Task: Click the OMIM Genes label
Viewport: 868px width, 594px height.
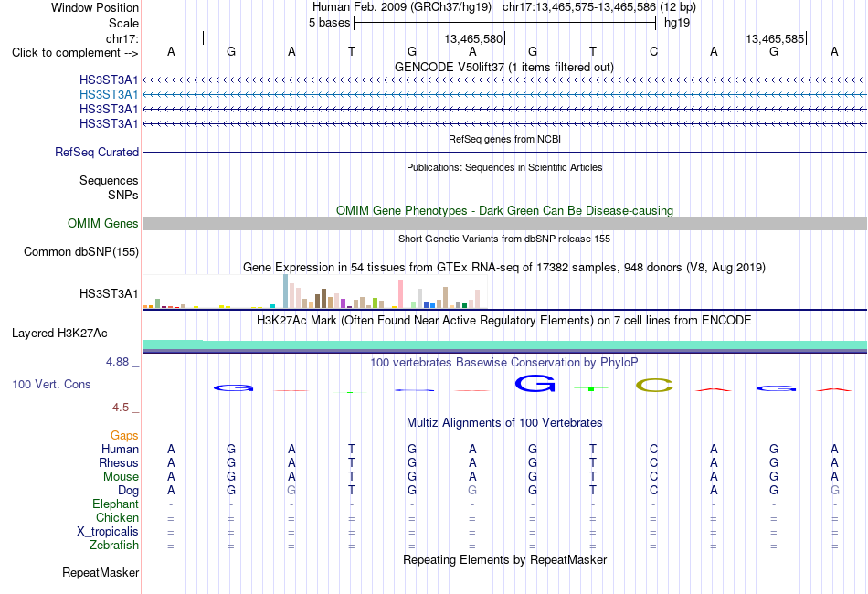Action: 102,223
